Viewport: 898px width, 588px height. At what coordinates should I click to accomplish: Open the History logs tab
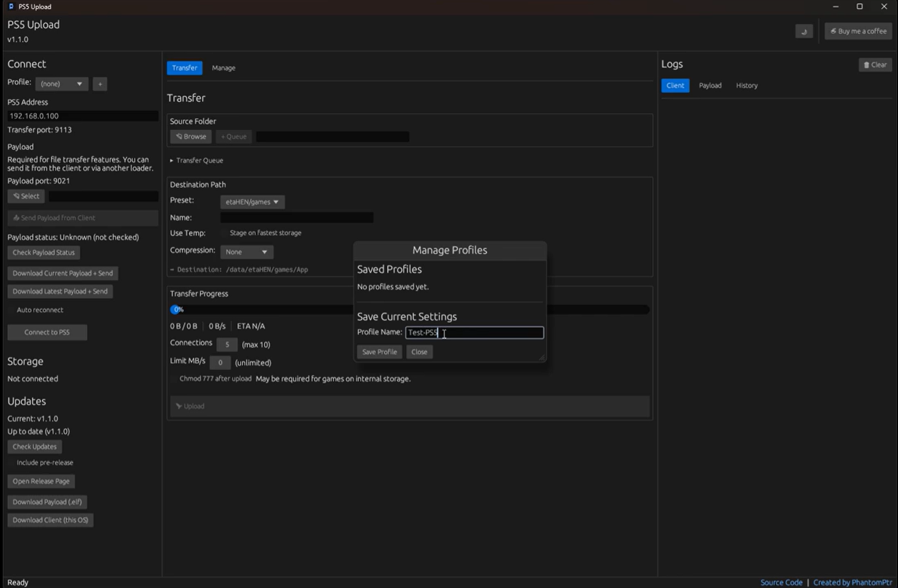746,86
